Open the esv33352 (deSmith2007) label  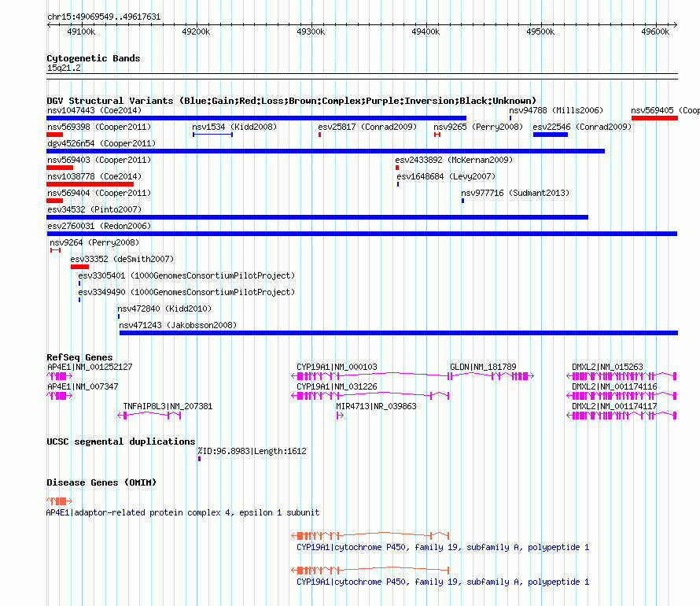click(x=122, y=259)
